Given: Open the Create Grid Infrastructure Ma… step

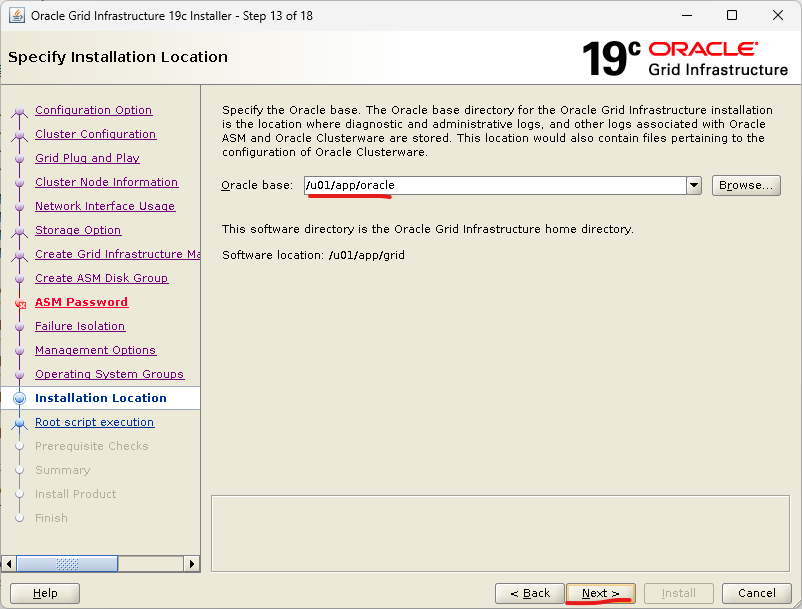Looking at the screenshot, I should coord(117,254).
